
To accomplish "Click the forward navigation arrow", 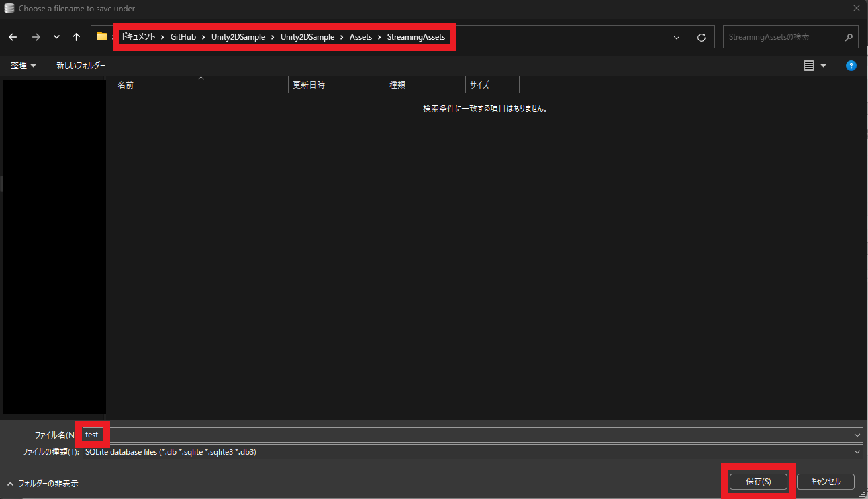I will 36,37.
